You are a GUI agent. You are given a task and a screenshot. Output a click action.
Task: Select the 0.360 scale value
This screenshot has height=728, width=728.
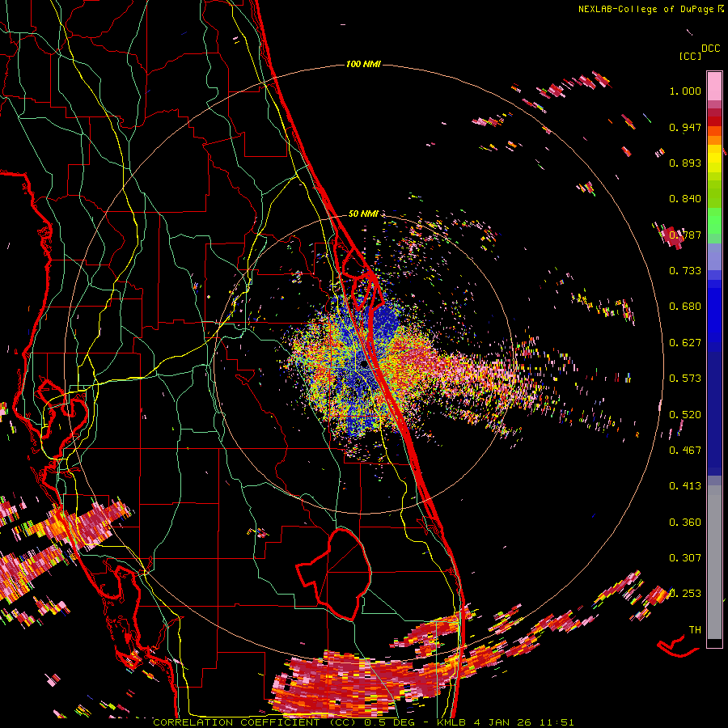coord(685,522)
